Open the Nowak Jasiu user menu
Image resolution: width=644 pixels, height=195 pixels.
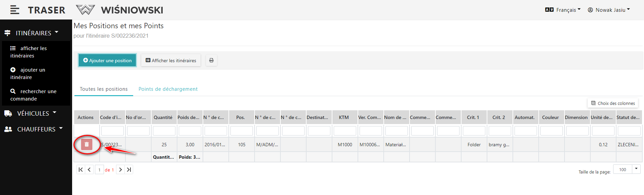(609, 10)
